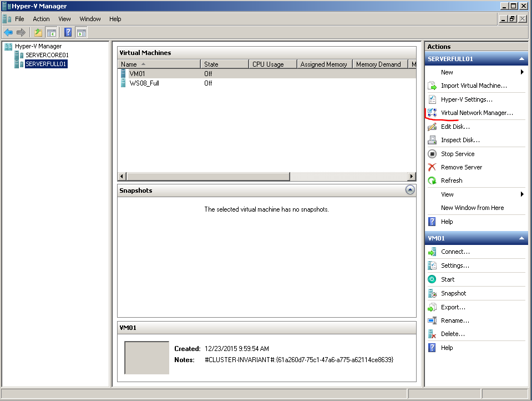This screenshot has width=532, height=401.
Task: Expand the New submenu arrow
Action: 522,72
